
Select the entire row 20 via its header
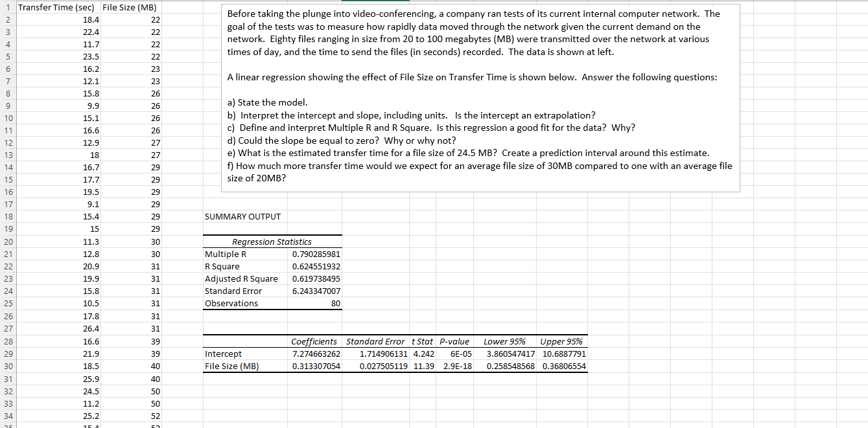coord(7,242)
